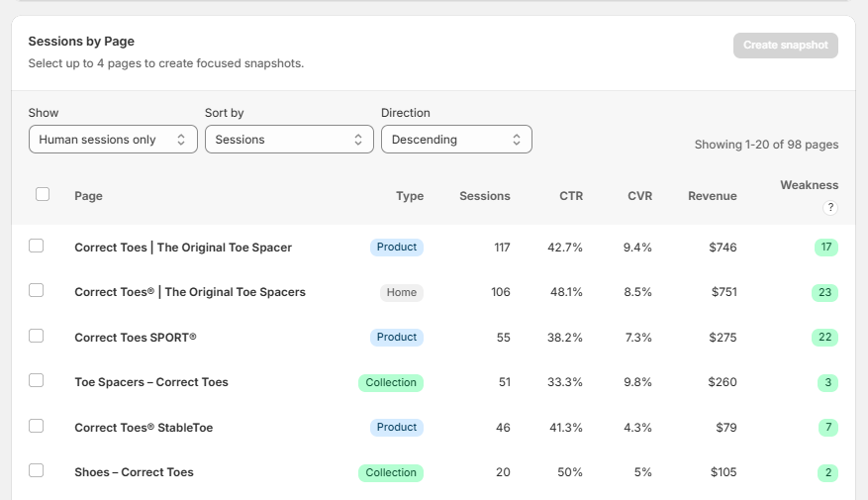Click the Weakness column header

[810, 185]
